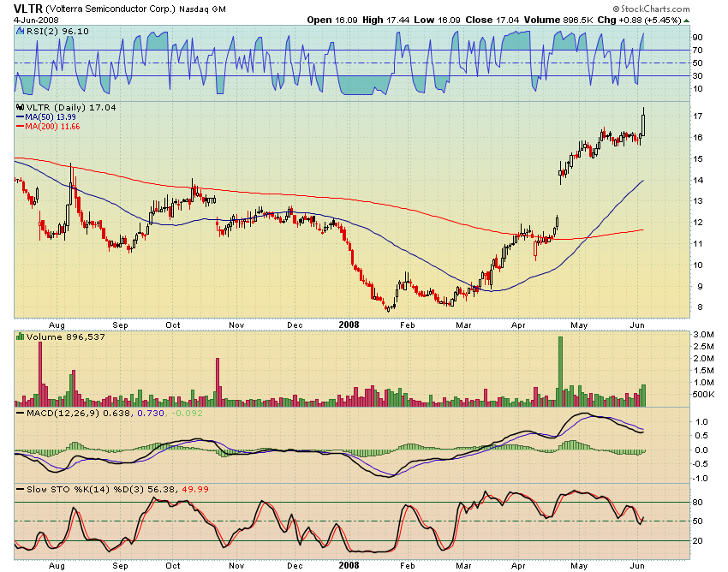Click the tallest green volume bar in late April

(560, 372)
